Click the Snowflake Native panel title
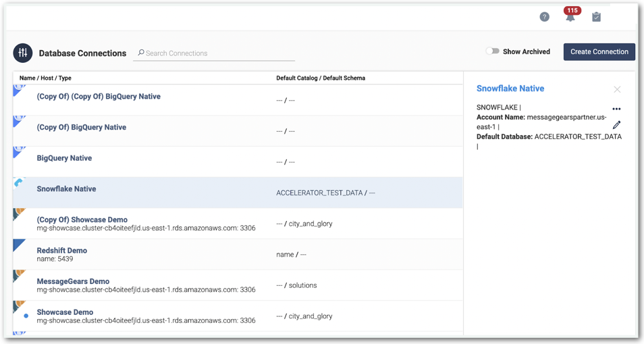Image resolution: width=644 pixels, height=344 pixels. point(510,89)
